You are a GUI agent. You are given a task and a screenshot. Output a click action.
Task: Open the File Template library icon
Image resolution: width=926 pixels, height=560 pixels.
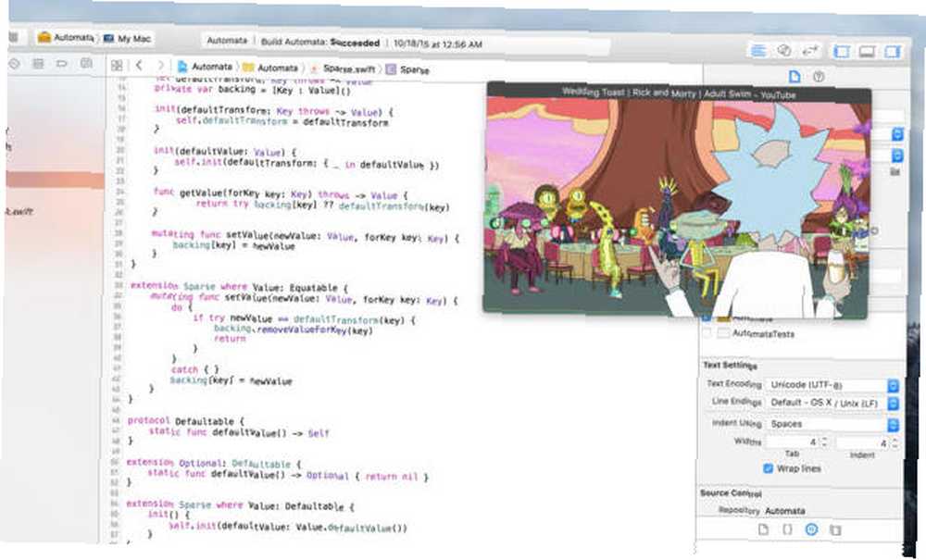pos(764,529)
